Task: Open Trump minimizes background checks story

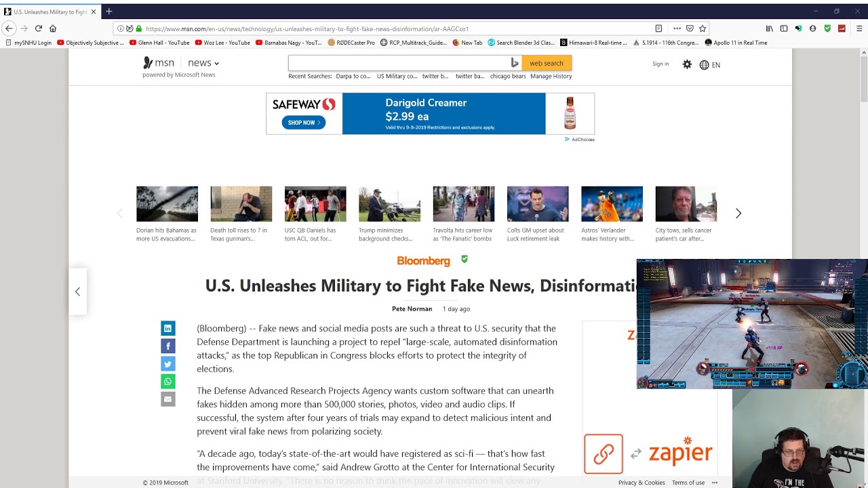Action: click(x=389, y=203)
